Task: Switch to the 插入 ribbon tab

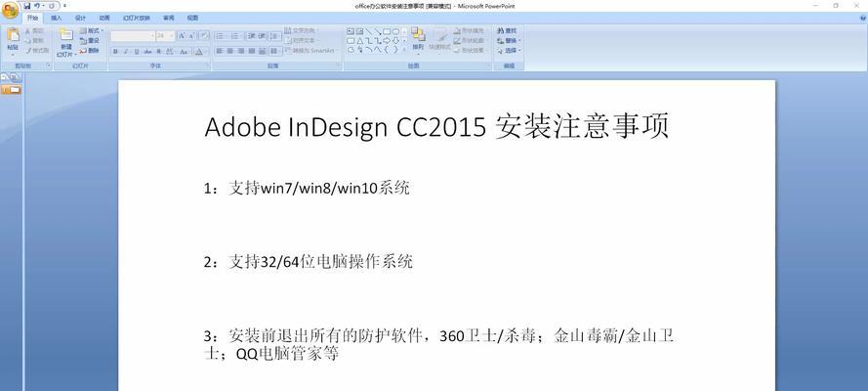Action: (57, 18)
